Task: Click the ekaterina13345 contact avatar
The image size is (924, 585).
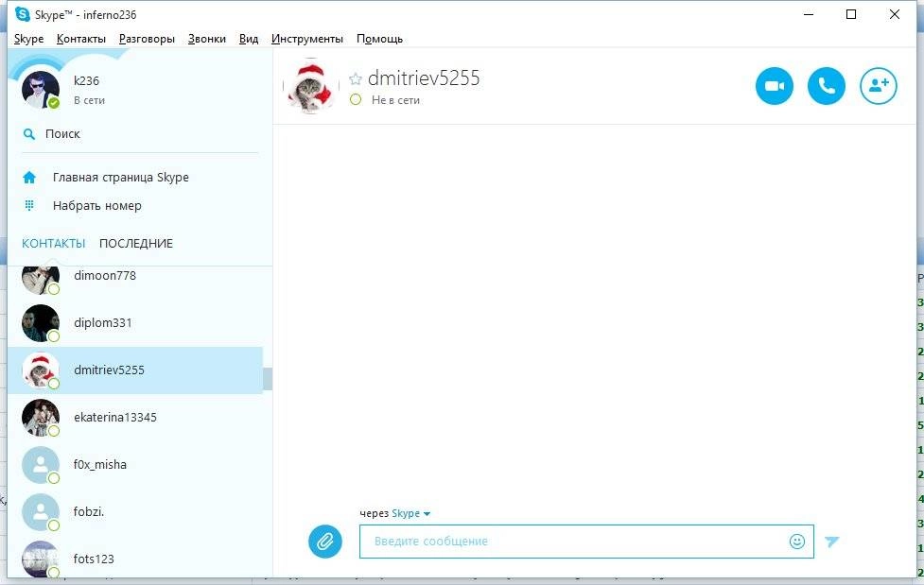Action: click(40, 417)
